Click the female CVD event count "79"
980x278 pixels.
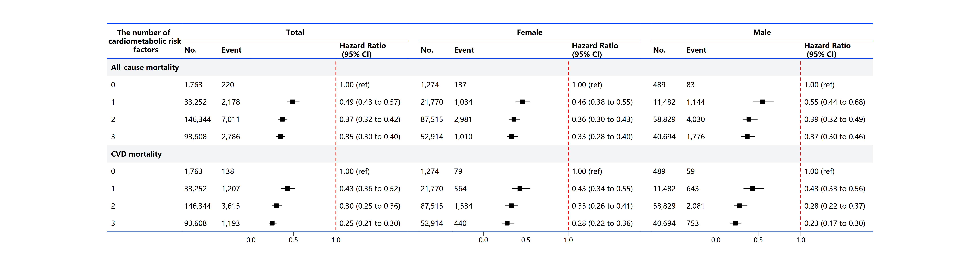tap(458, 172)
